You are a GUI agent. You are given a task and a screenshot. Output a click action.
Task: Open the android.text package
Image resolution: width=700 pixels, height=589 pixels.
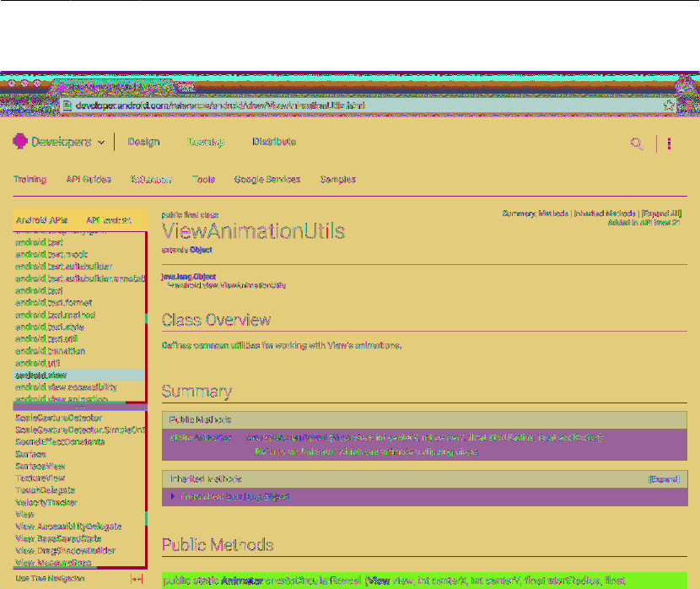[x=39, y=290]
